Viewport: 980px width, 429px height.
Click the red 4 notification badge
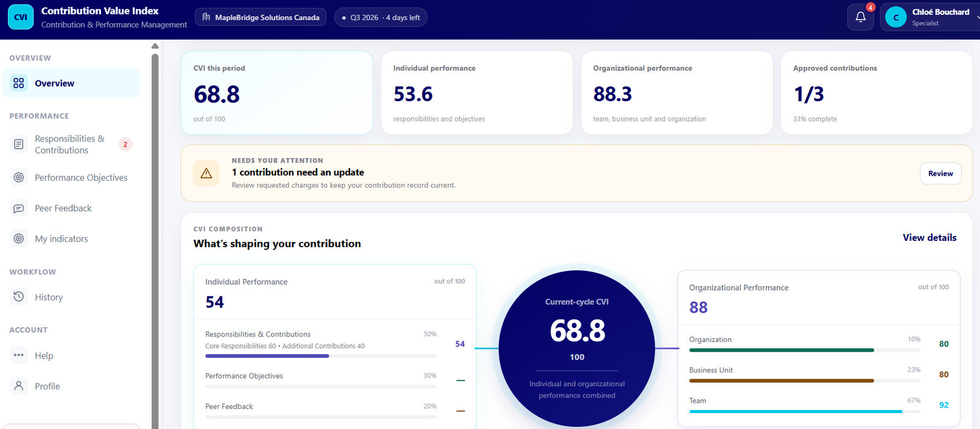(x=870, y=7)
